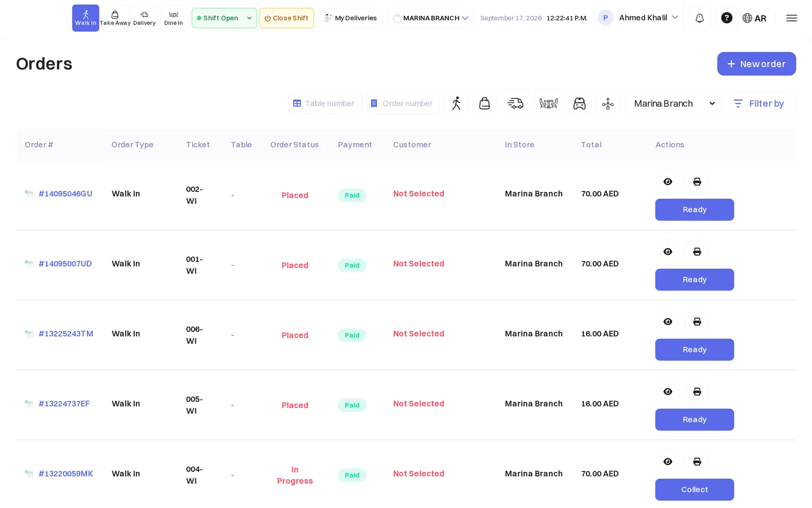Open notifications bell

point(700,18)
